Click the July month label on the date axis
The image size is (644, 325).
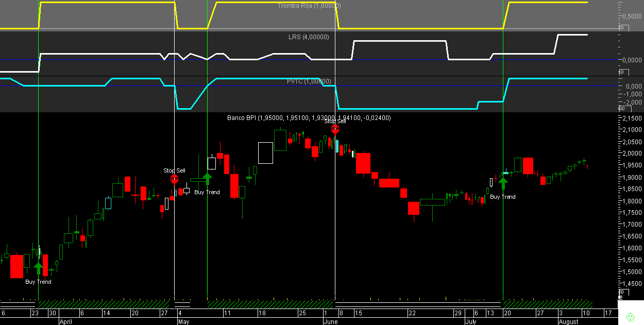point(471,321)
